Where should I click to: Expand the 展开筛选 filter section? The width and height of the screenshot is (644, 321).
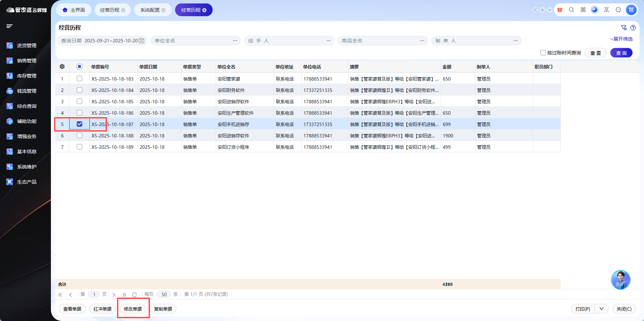point(622,39)
